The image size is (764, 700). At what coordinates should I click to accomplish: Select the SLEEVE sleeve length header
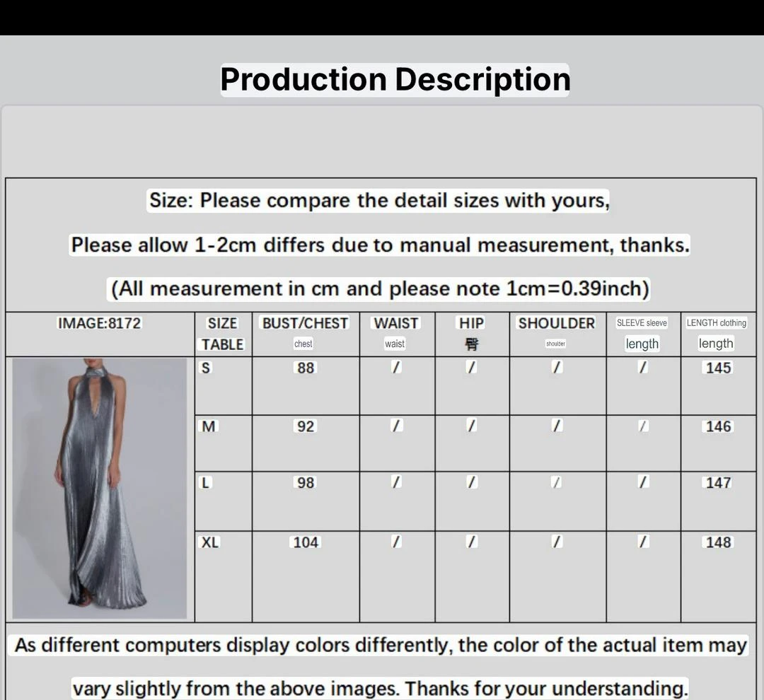coord(642,332)
